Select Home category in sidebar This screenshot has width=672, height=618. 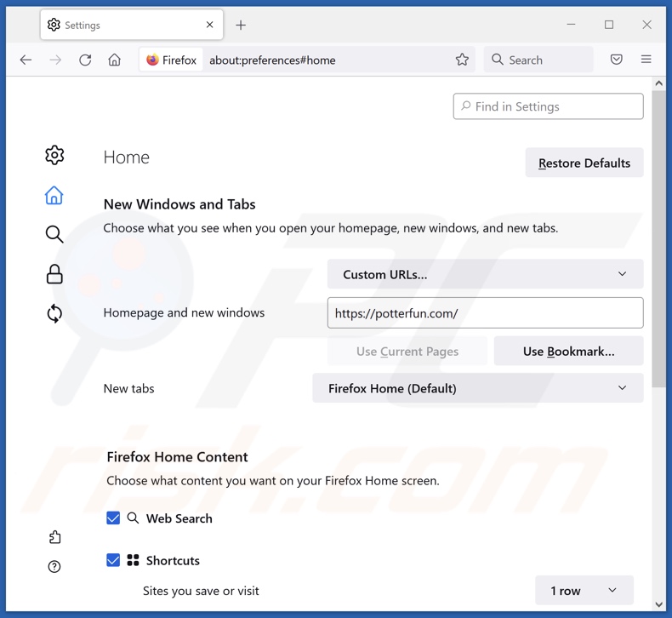[x=54, y=195]
